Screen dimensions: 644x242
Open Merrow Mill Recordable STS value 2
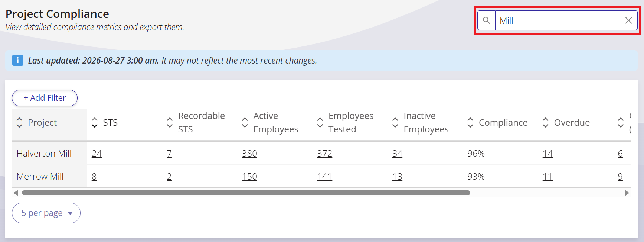(x=169, y=177)
